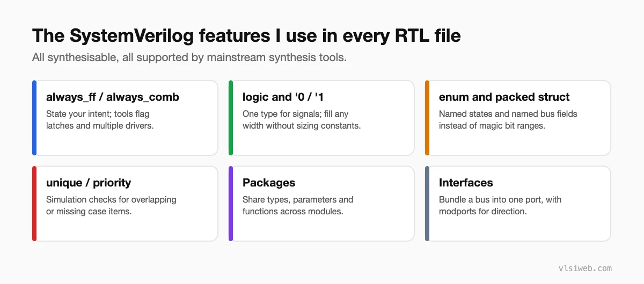This screenshot has width=644, height=284.
Task: Open the 'enum and packed struct' card
Action: pos(518,118)
